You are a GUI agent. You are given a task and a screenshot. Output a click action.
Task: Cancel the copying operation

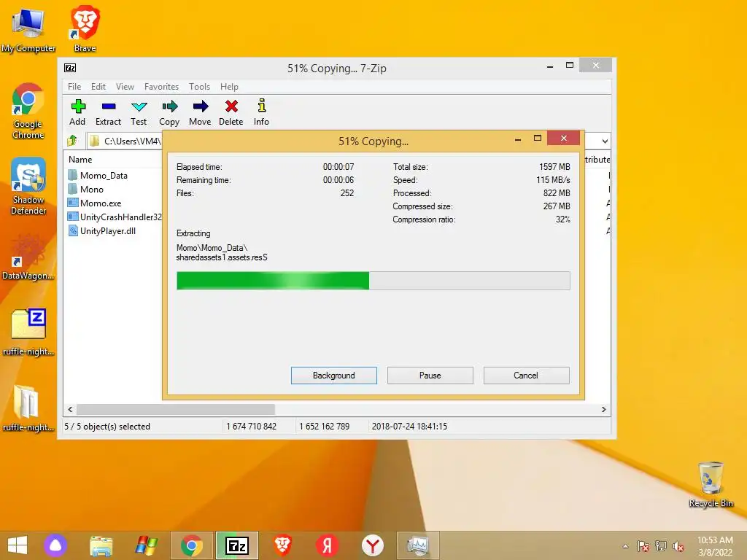(526, 376)
